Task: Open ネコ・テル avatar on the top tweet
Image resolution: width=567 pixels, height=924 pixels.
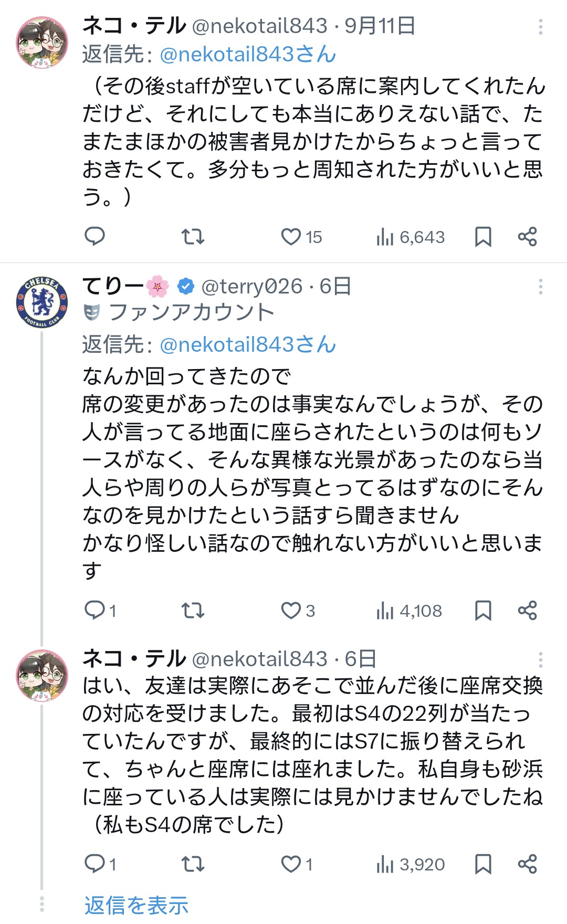Action: point(42,43)
